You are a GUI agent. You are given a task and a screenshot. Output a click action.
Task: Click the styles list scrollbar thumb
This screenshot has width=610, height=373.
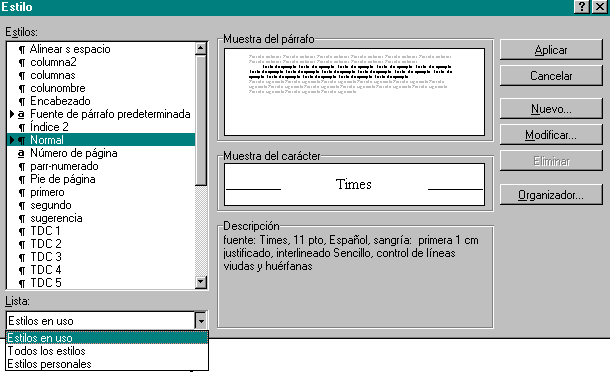coord(201,120)
